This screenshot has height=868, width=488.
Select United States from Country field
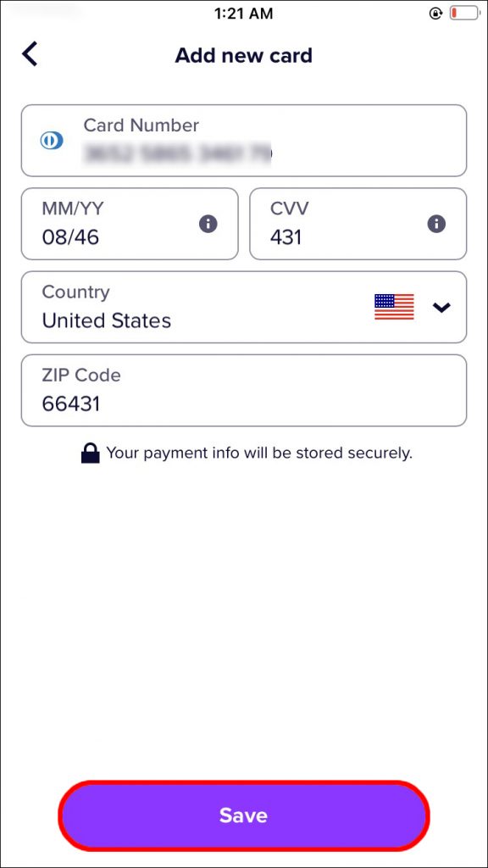tap(106, 320)
